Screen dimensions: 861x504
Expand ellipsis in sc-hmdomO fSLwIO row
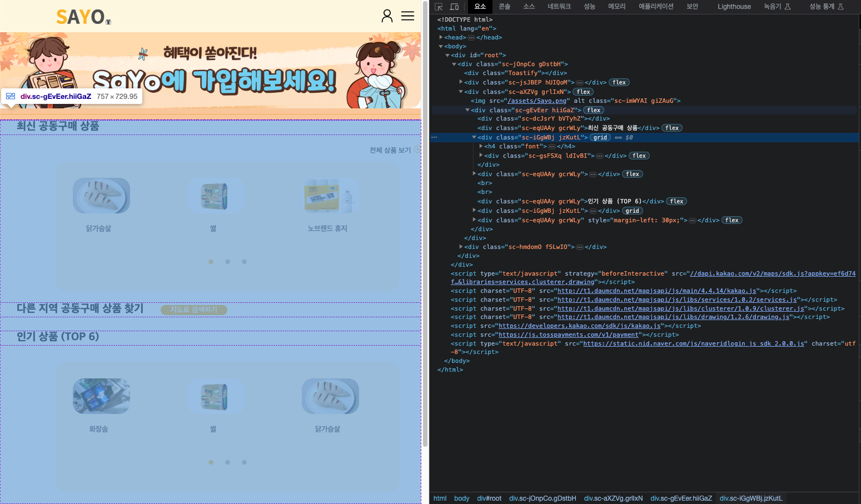click(x=580, y=247)
